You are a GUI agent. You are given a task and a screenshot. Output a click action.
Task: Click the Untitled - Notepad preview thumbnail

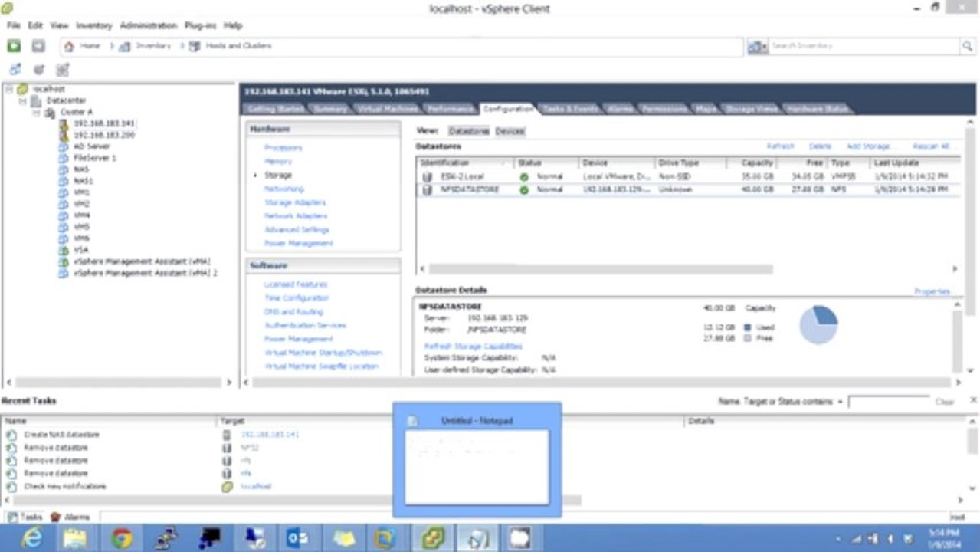pyautogui.click(x=477, y=466)
